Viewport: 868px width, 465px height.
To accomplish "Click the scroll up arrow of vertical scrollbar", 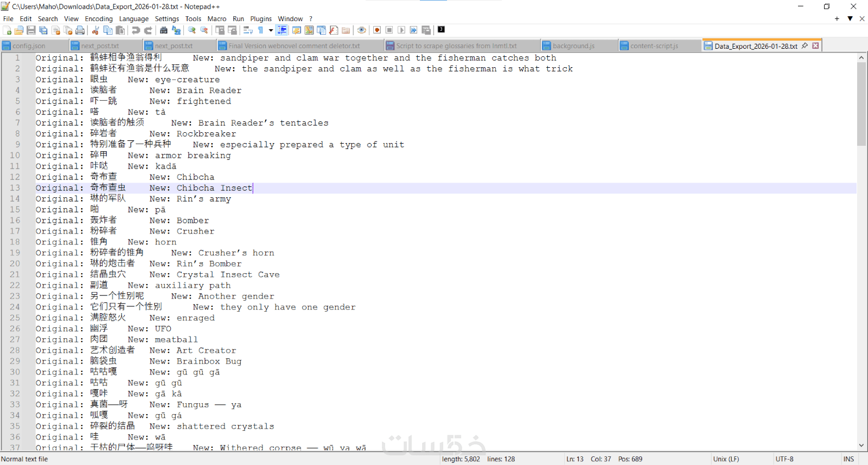I will pyautogui.click(x=861, y=57).
